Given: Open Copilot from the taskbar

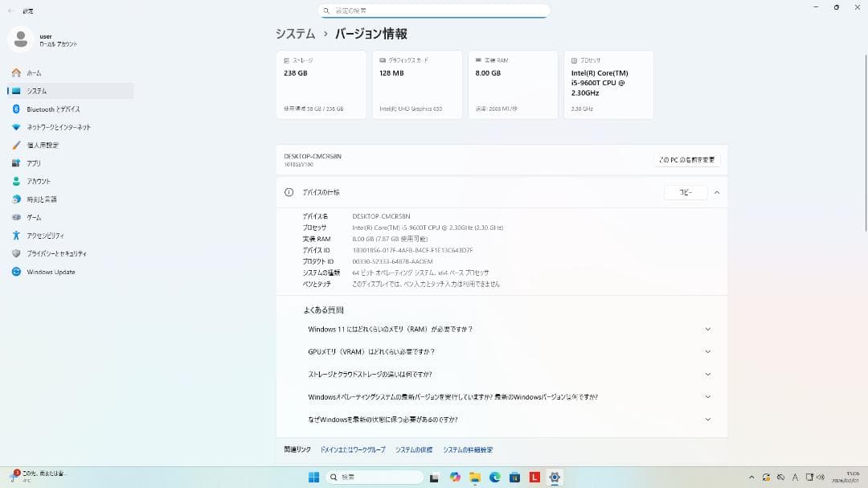Looking at the screenshot, I should tap(455, 477).
